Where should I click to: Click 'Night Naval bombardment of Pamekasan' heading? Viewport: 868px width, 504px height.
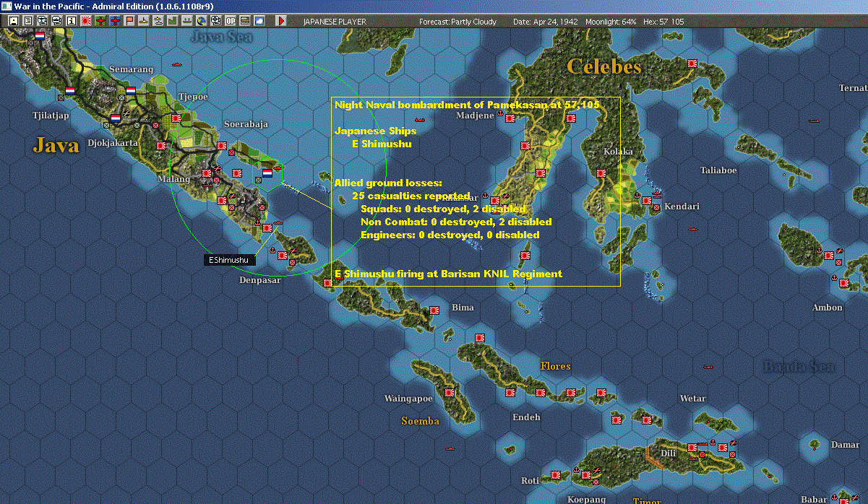[467, 105]
